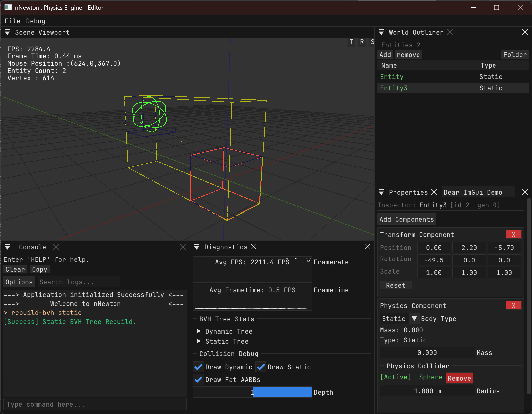This screenshot has width=532, height=414.
Task: Select the T translate gizmo button
Action: tap(351, 42)
